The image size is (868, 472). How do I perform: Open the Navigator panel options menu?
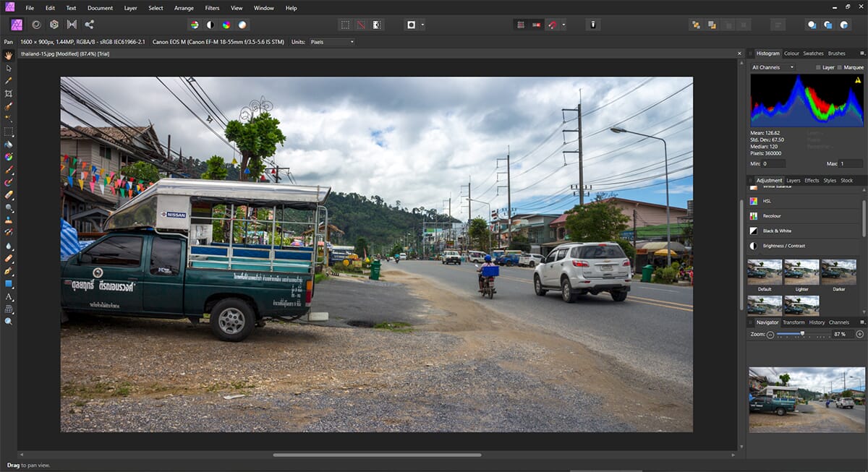861,322
